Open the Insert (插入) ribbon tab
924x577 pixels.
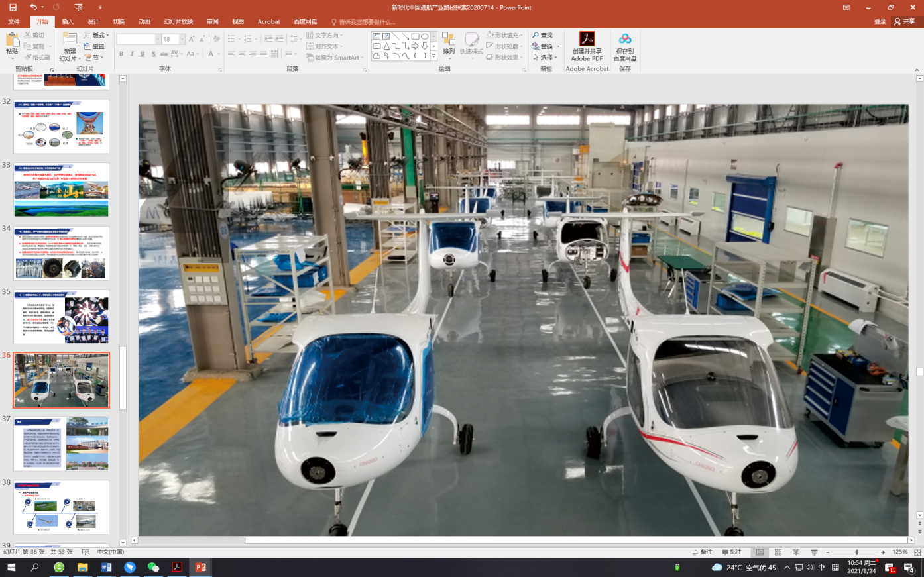coord(68,21)
